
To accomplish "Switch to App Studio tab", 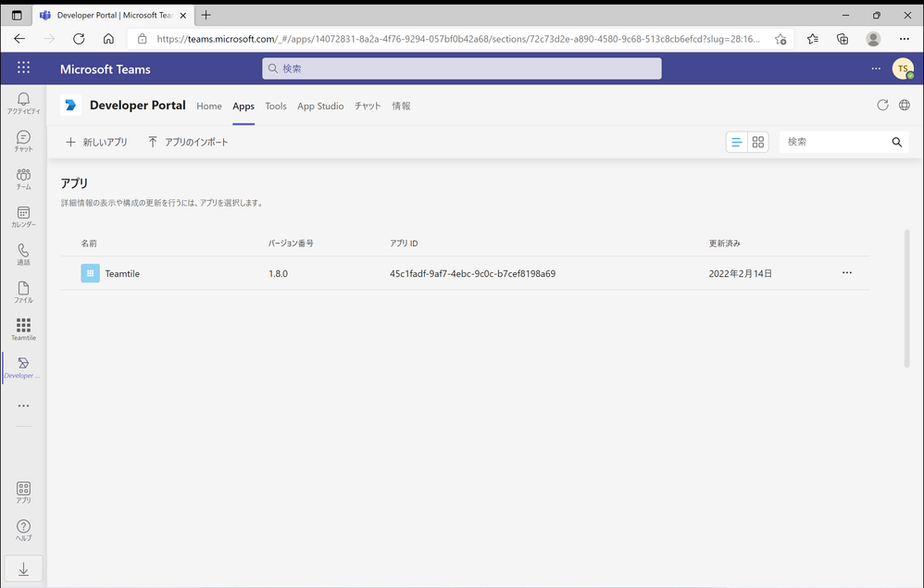I will click(x=320, y=106).
